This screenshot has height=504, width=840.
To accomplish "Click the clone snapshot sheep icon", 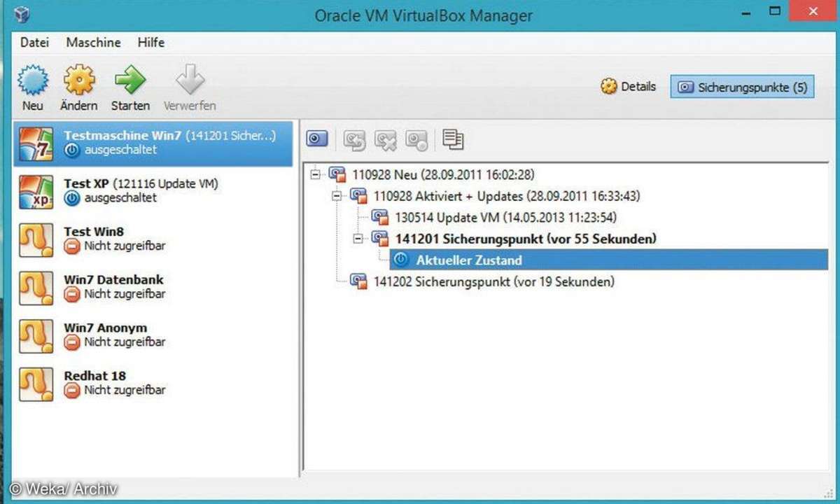I will pyautogui.click(x=416, y=139).
